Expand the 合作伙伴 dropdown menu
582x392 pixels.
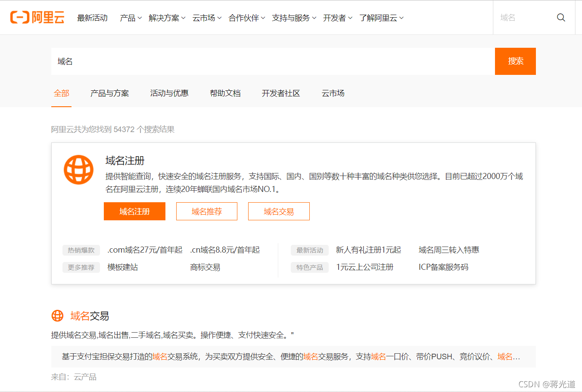(x=247, y=18)
